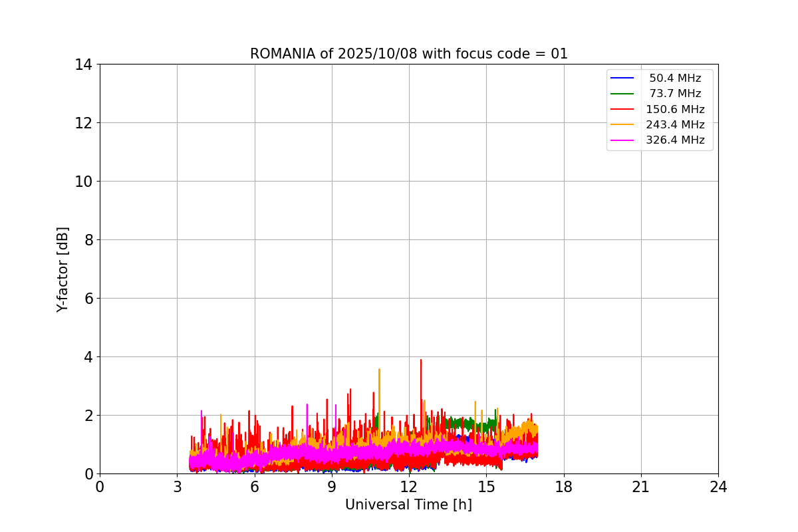Select the 73.7 MHz legend label

tap(675, 94)
